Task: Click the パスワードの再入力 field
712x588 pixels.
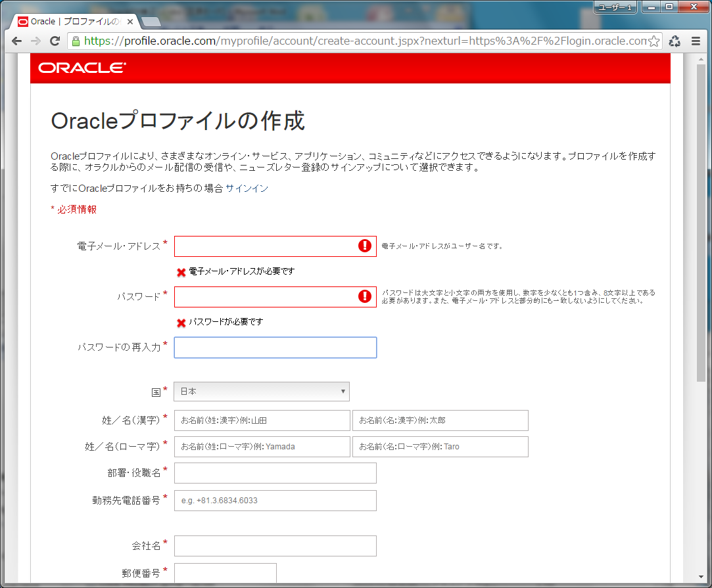Action: 275,348
